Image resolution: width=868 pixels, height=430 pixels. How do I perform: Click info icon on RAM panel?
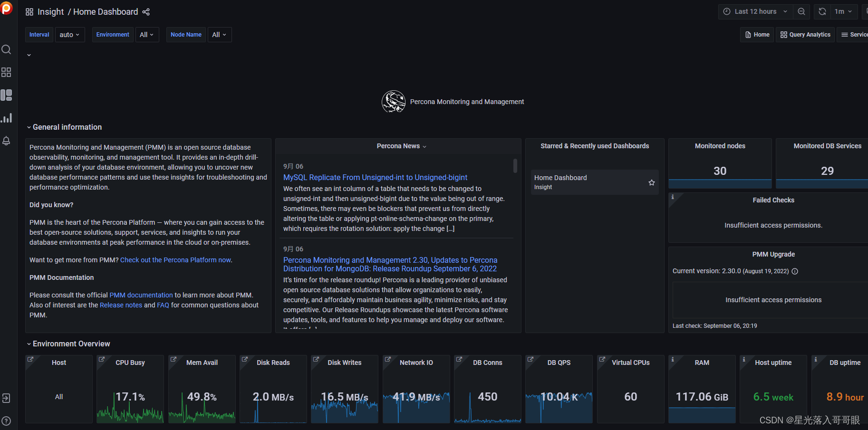(673, 359)
